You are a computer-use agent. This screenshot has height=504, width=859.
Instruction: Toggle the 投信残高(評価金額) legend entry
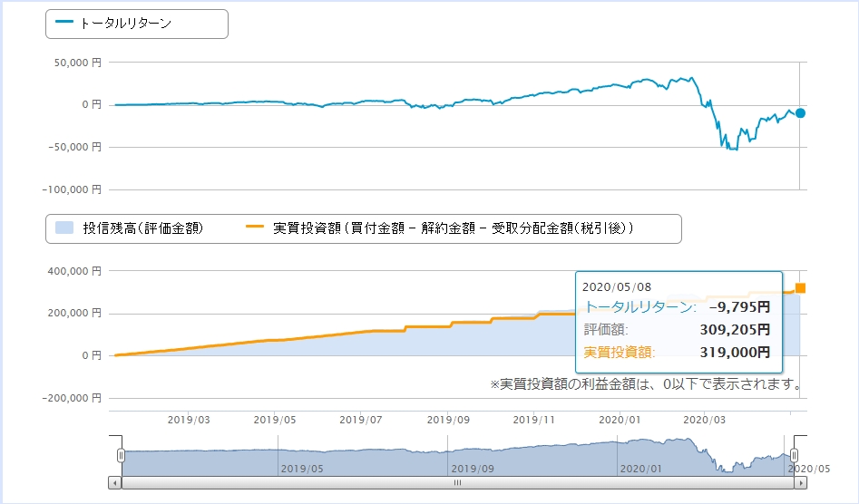[x=130, y=228]
